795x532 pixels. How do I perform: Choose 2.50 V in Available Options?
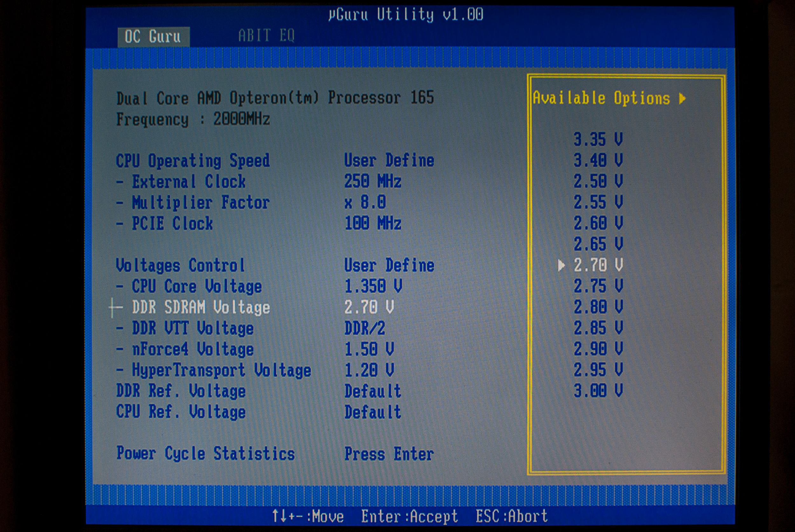[598, 181]
